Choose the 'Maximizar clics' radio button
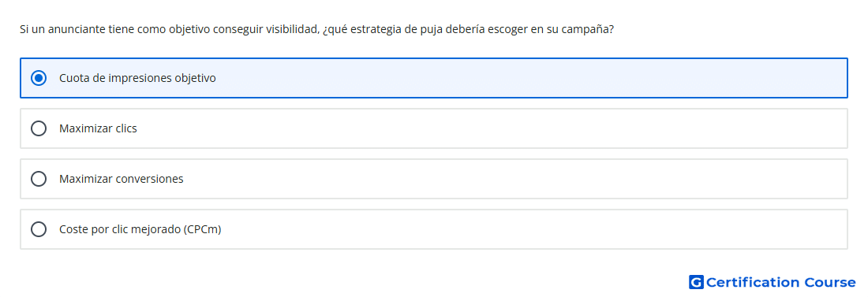This screenshot has width=868, height=297. 39,128
